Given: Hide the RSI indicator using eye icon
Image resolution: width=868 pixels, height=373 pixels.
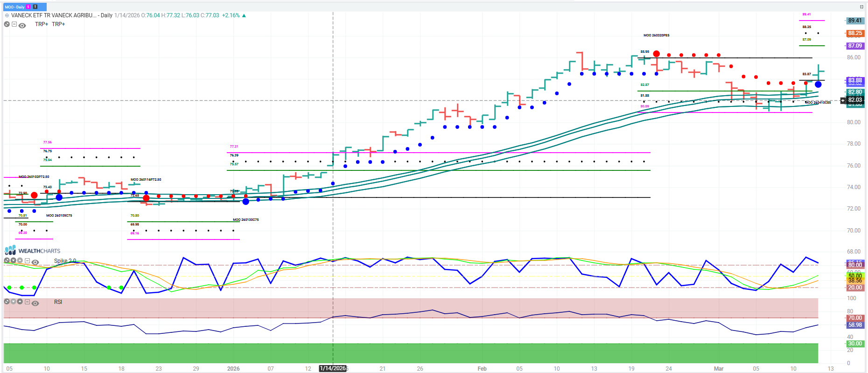Looking at the screenshot, I should [x=35, y=303].
